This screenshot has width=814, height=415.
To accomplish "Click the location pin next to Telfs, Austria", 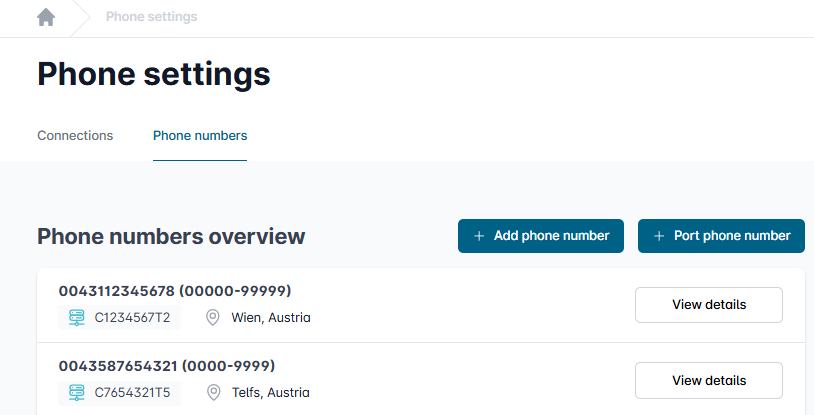I will click(213, 393).
